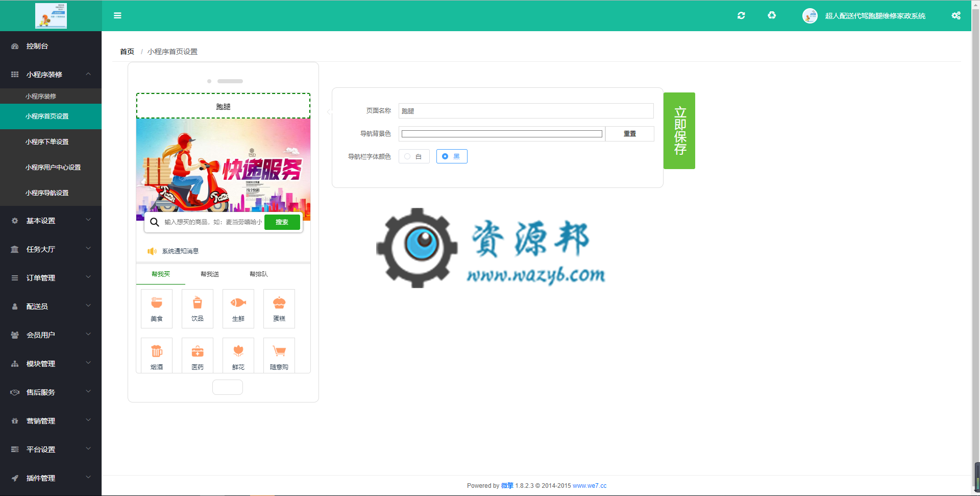980x496 pixels.
Task: Click the user avatar in the header
Action: (x=810, y=16)
